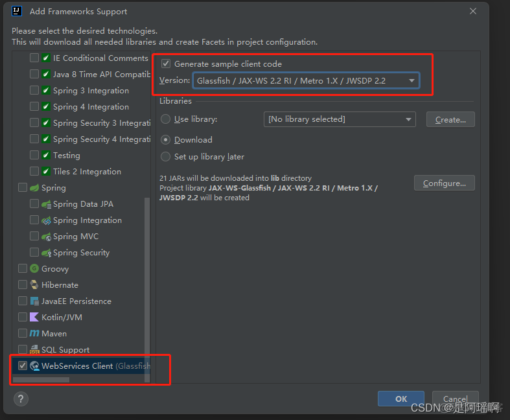Select the Spring Integration row text
Screen dimensions: 510x420
pos(87,220)
